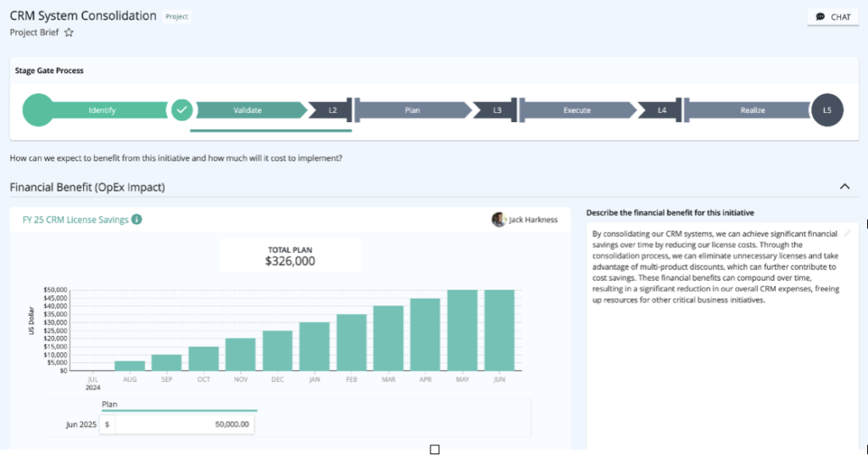Click Jack Harkness avatar
Image resolution: width=868 pixels, height=476 pixels.
498,220
